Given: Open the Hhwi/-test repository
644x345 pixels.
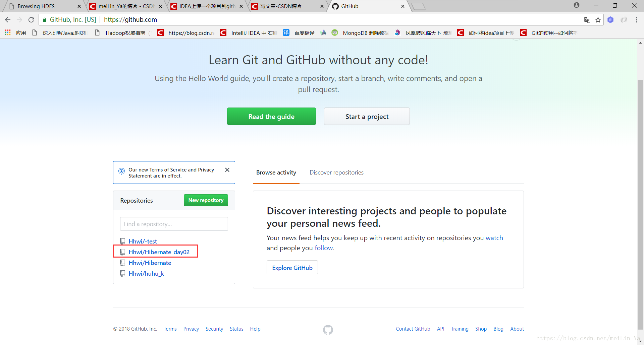Looking at the screenshot, I should pos(143,241).
